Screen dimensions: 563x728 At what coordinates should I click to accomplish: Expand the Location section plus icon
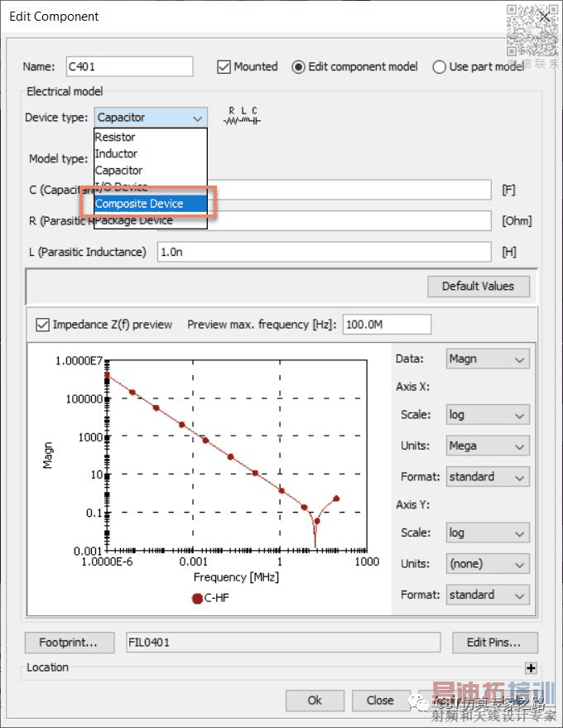click(531, 668)
